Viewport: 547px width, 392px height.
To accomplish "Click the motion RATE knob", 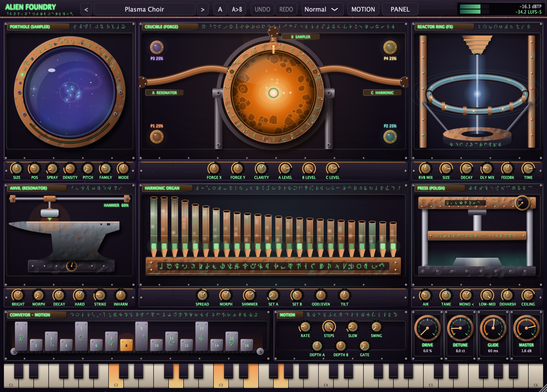I will (x=305, y=327).
